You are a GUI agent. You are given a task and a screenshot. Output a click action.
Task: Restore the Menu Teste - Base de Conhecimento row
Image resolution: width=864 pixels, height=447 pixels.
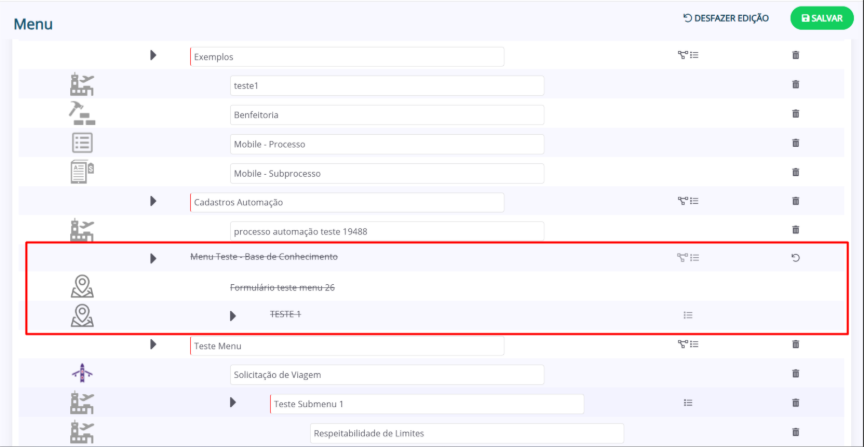point(795,257)
